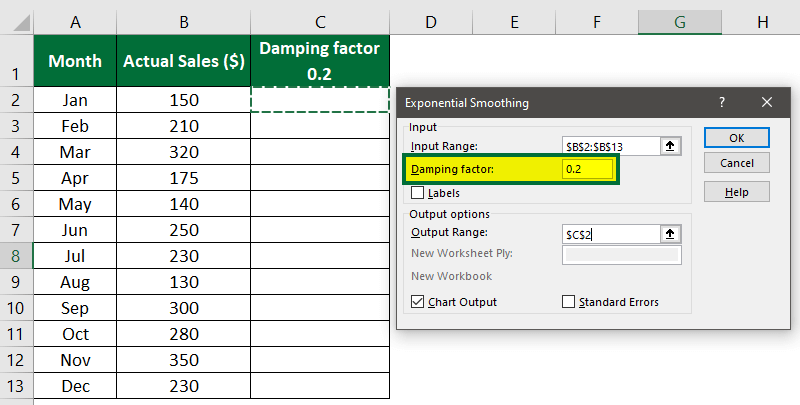Click the select-all corner triangle of the sheet
The height and width of the screenshot is (405, 800).
point(21,23)
